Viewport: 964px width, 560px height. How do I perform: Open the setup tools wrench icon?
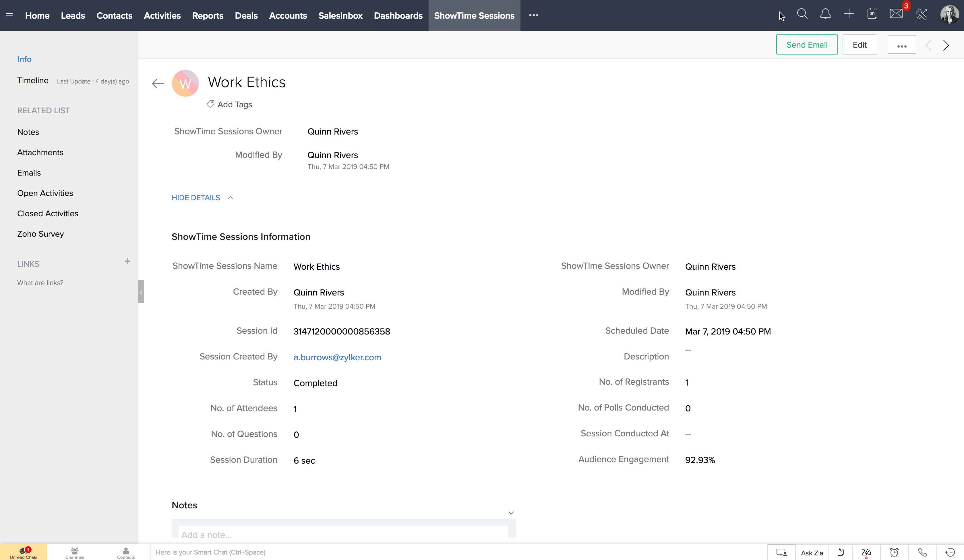coord(921,15)
